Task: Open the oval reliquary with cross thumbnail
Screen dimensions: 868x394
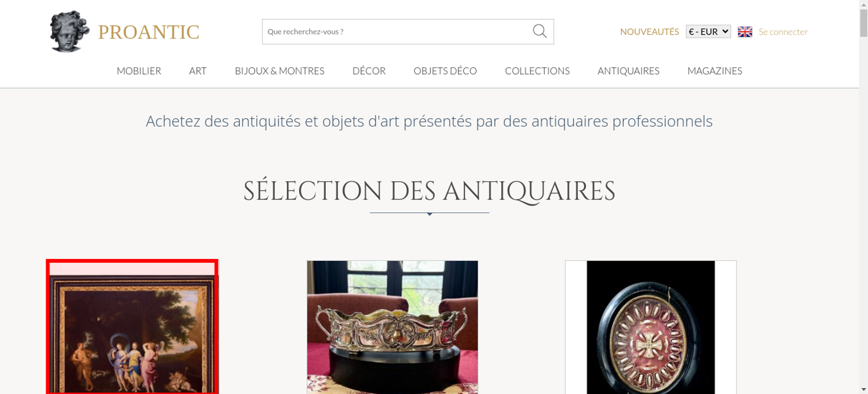Action: (651, 327)
